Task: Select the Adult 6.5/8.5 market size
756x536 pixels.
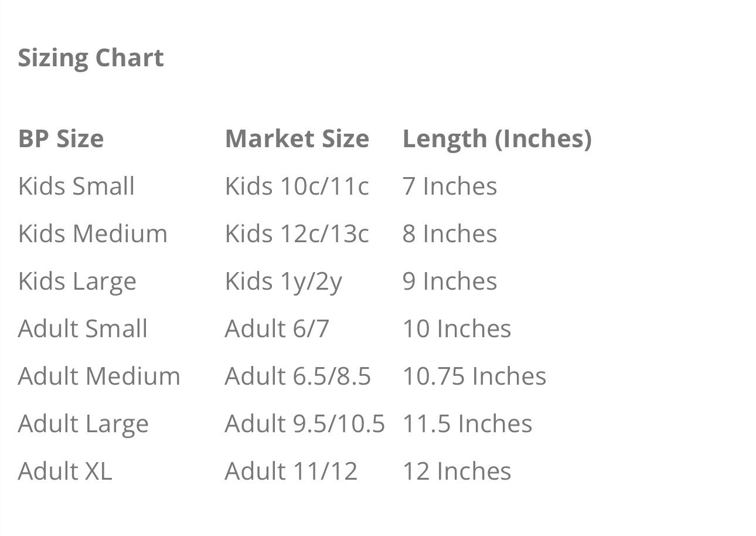Action: (298, 376)
